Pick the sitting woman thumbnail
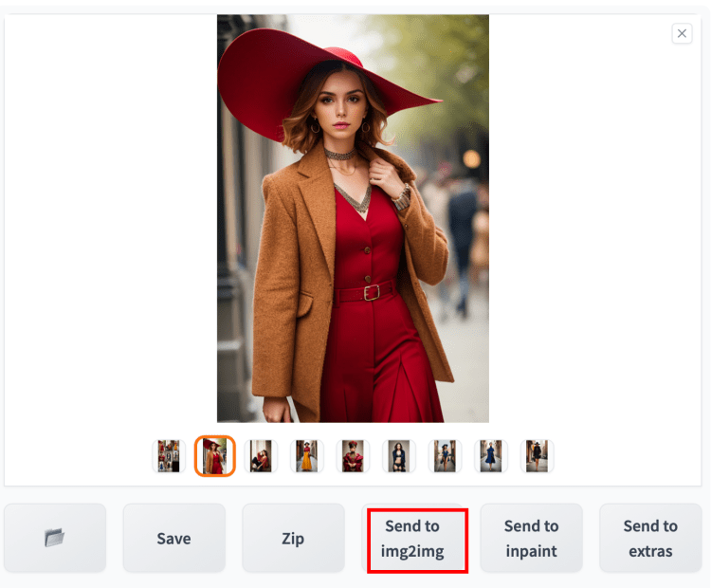 point(261,456)
